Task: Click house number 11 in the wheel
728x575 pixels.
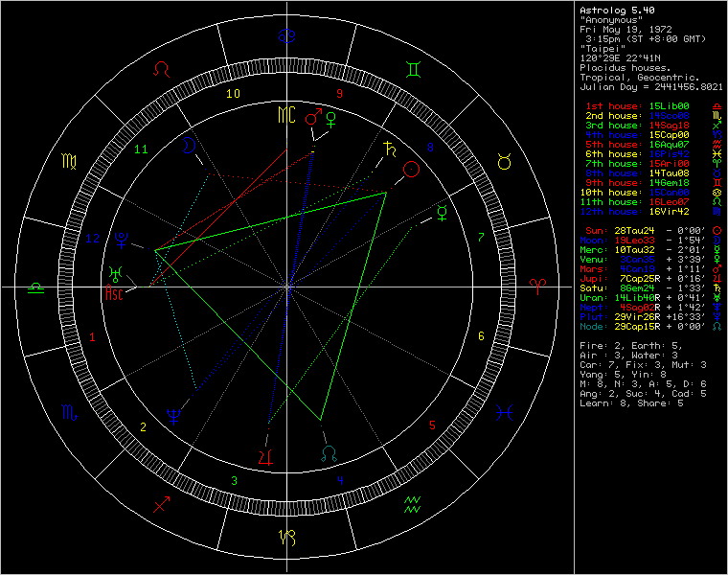Action: point(141,149)
